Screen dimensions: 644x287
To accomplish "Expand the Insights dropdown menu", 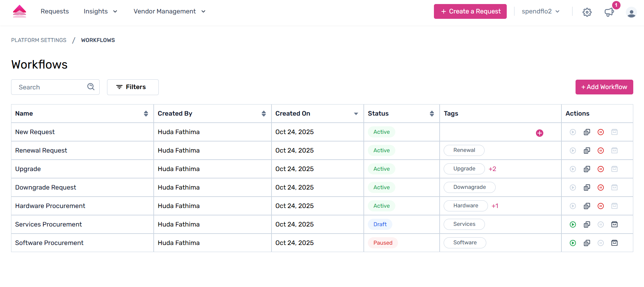I will click(100, 11).
